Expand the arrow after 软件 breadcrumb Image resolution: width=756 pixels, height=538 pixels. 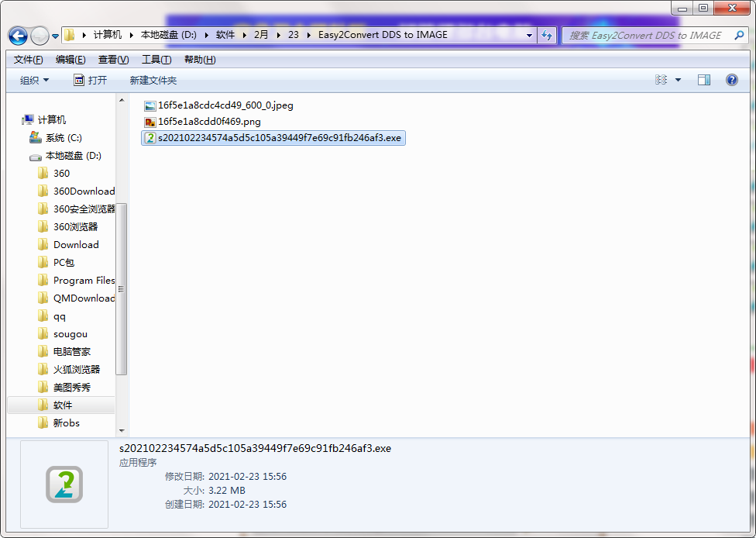pos(245,35)
